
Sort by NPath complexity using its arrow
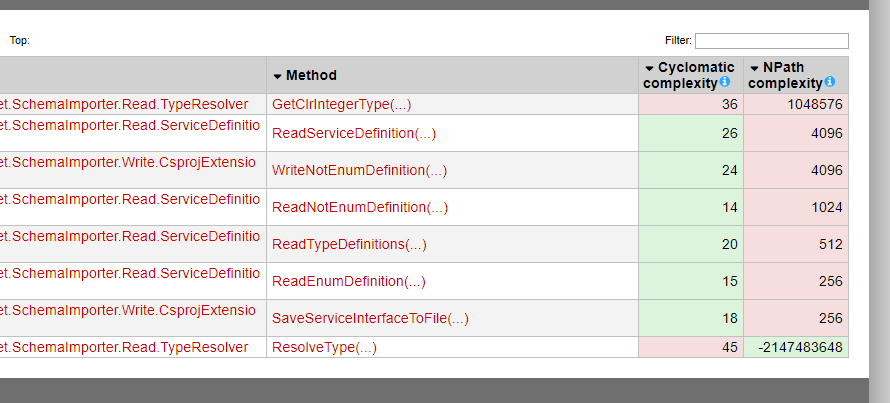coord(754,68)
